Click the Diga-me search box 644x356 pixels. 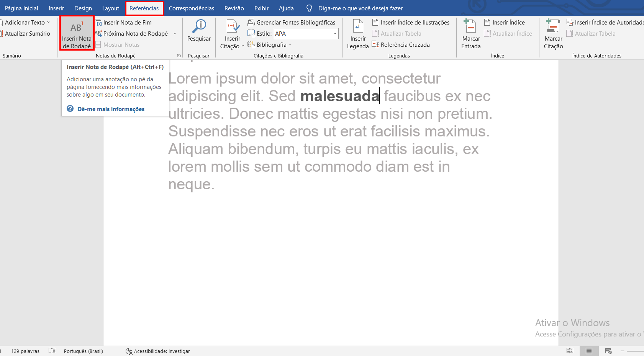tap(360, 8)
